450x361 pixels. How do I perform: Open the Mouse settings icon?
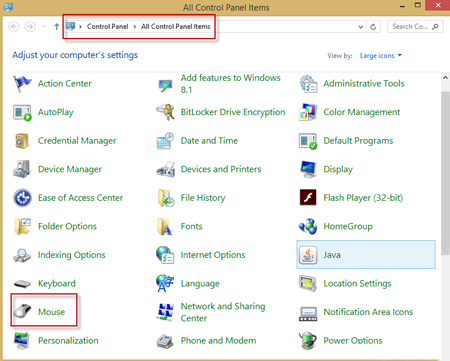coord(22,311)
